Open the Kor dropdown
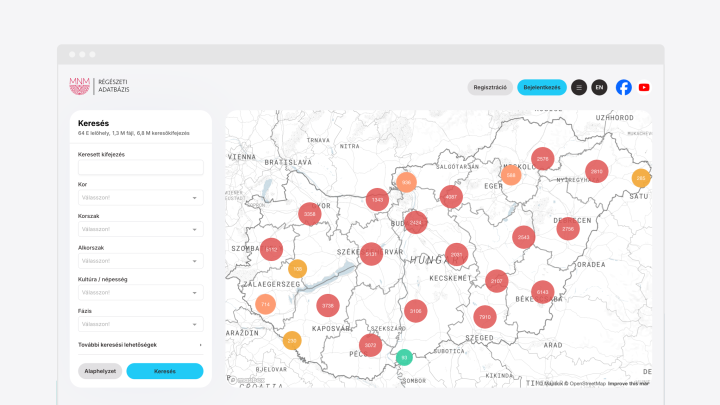The width and height of the screenshot is (720, 405). click(x=141, y=197)
